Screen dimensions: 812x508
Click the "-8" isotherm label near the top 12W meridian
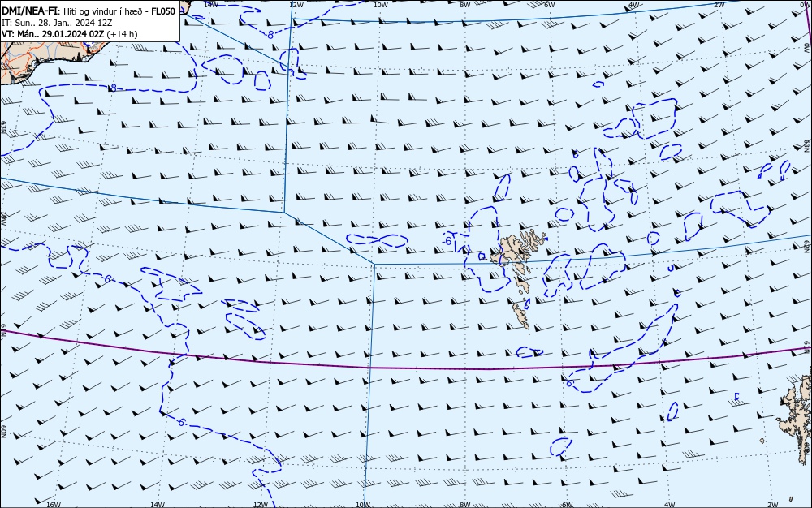270,35
